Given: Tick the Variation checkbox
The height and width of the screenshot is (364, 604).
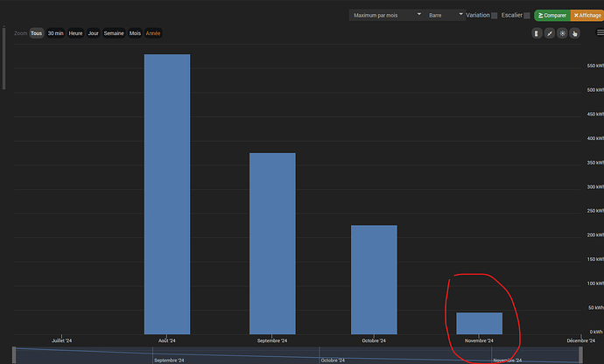Looking at the screenshot, I should coord(495,16).
